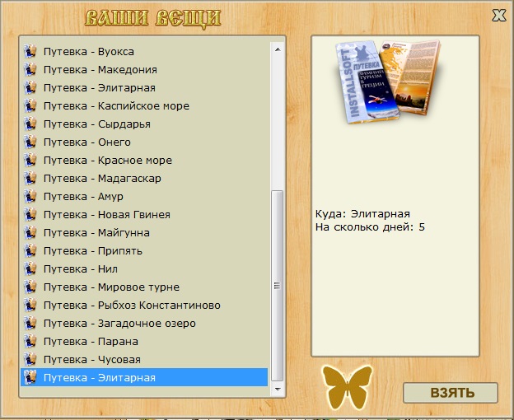Click the icon beside Путевка - Загадочное озеро

coord(30,324)
